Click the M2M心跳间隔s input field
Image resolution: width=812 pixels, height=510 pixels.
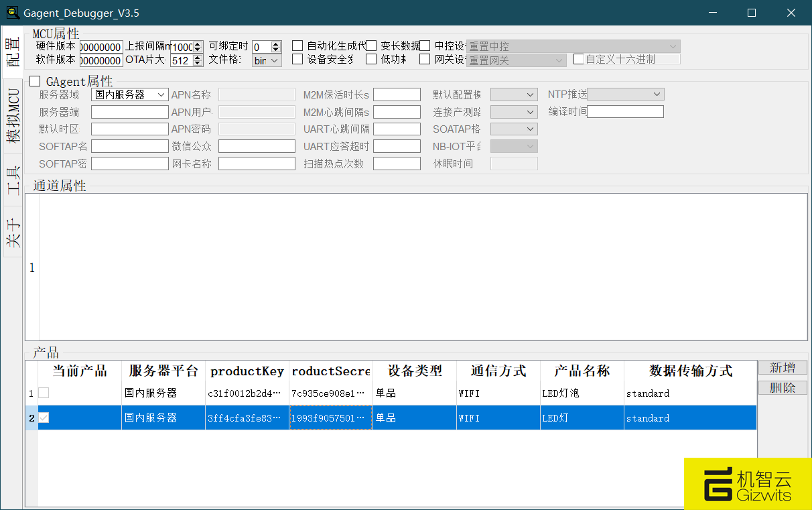397,112
